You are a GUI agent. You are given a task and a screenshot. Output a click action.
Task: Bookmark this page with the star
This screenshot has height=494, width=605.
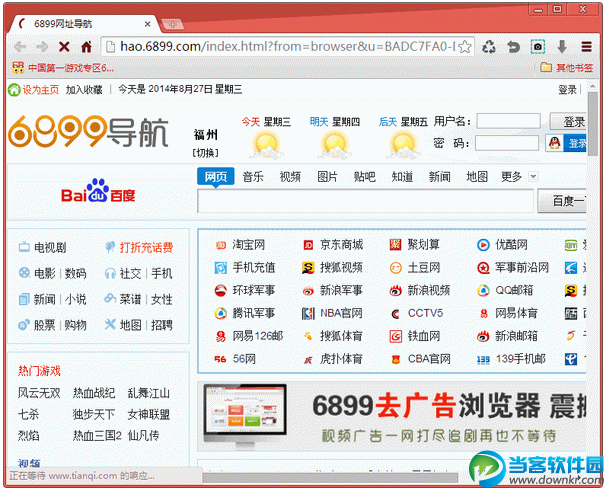465,47
